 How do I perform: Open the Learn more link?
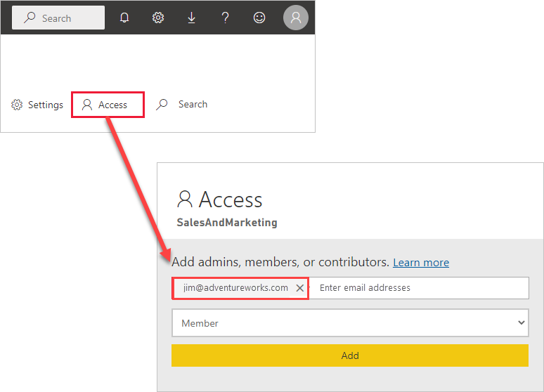pos(421,263)
